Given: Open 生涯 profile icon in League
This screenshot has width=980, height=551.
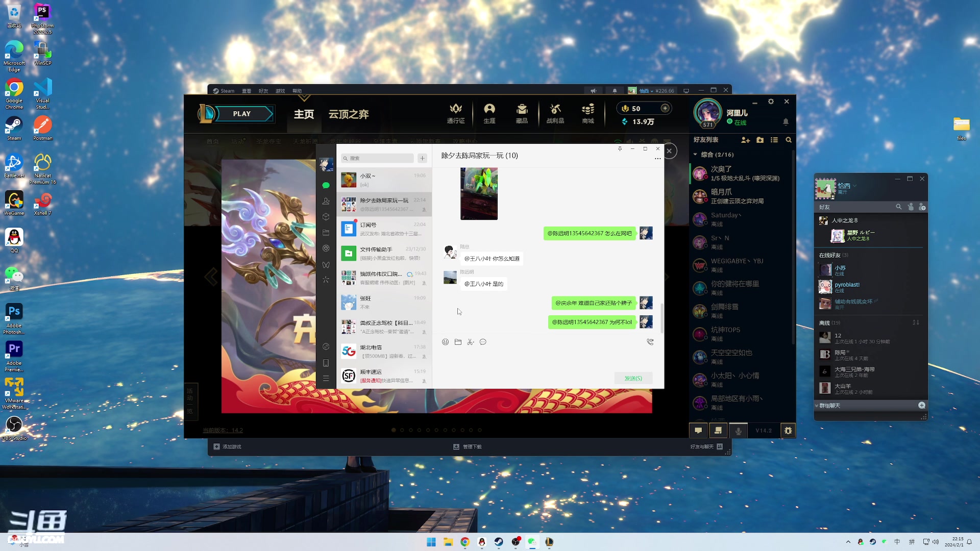Looking at the screenshot, I should (x=489, y=113).
